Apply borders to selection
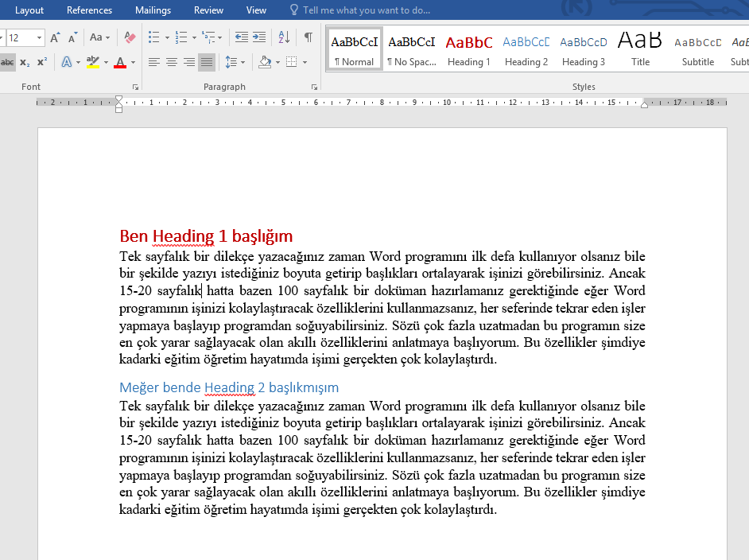 click(291, 62)
